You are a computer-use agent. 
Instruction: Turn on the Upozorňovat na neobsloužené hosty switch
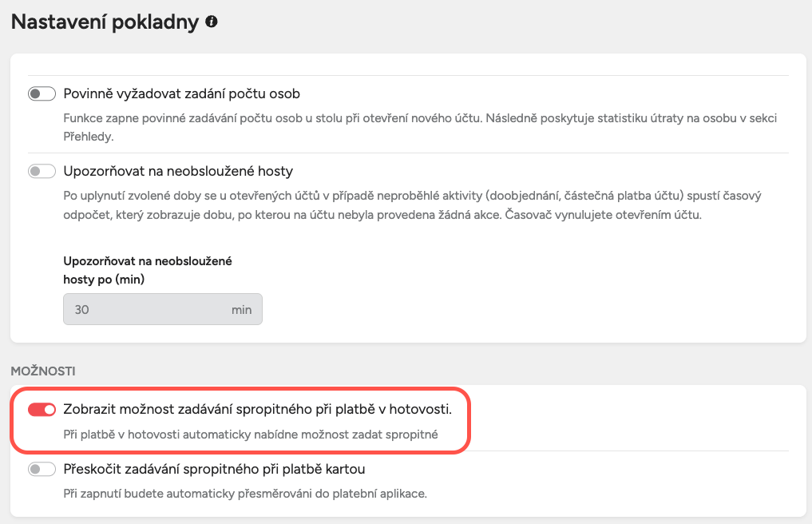42,171
